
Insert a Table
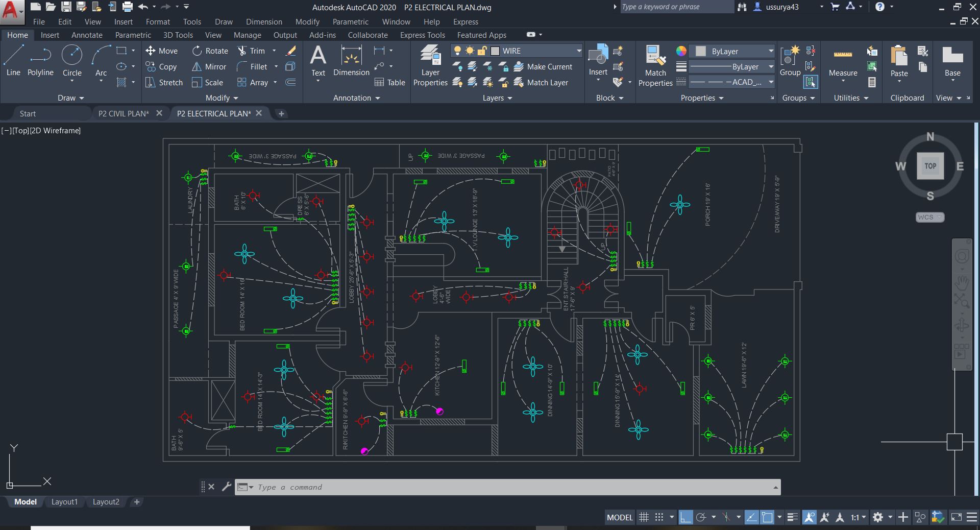click(389, 82)
